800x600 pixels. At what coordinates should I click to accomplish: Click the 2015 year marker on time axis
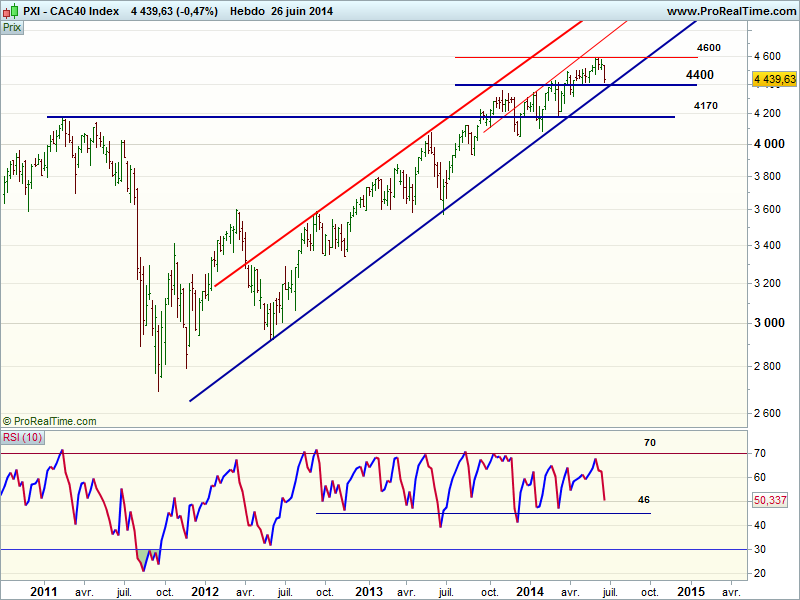coord(691,591)
